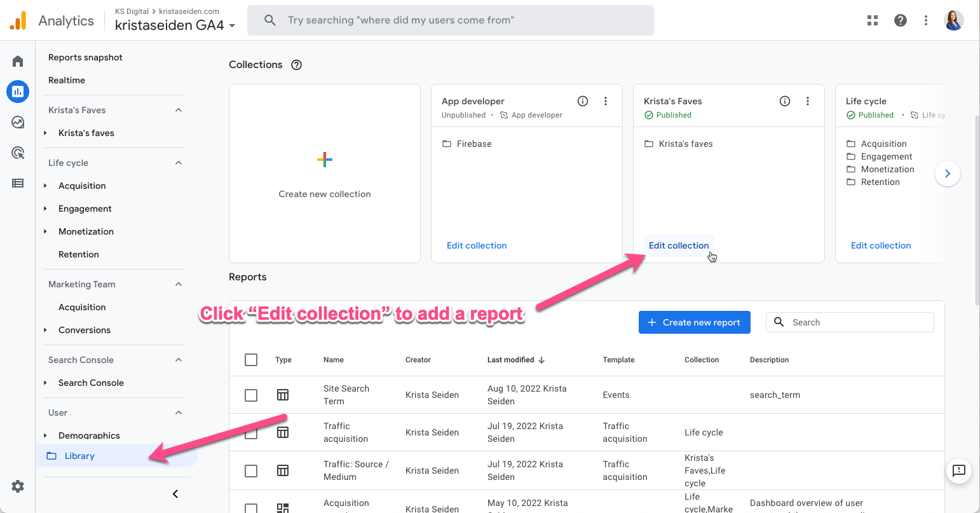Click the Collections help icon
Image resolution: width=980 pixels, height=513 pixels.
(x=296, y=65)
